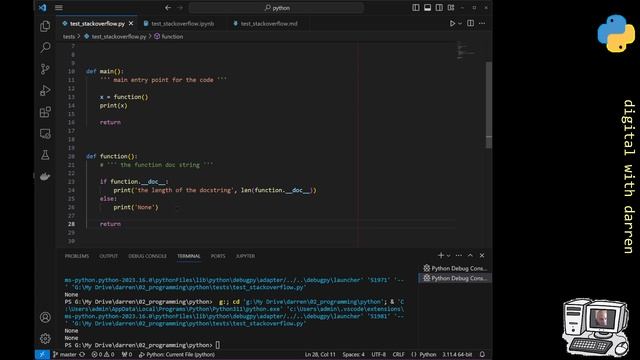Customize layout icon in title bar
The height and width of the screenshot is (360, 640).
[451, 7]
